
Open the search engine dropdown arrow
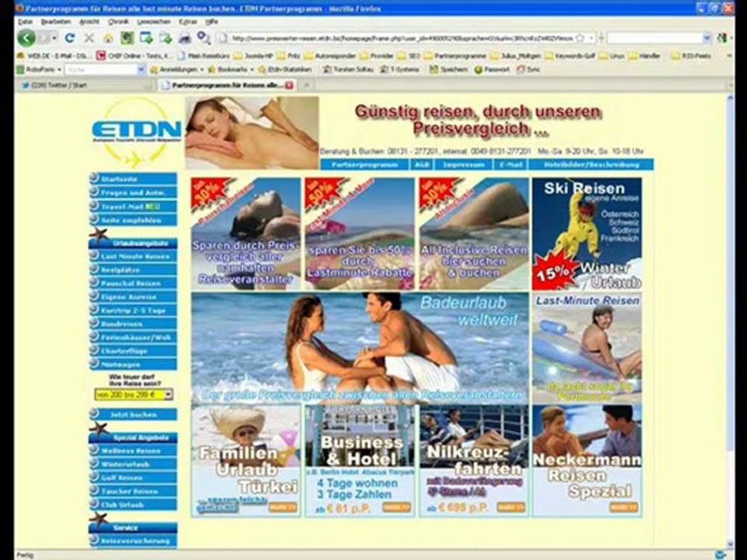707,37
